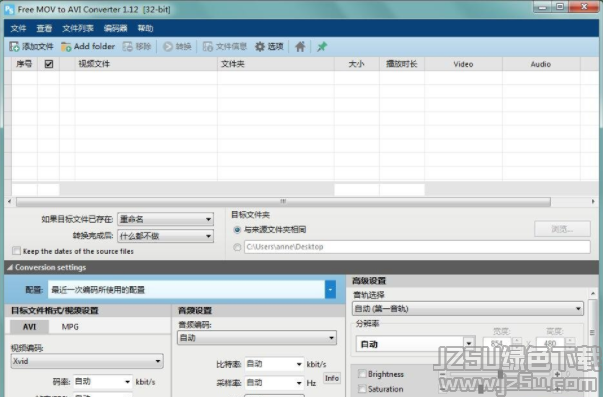Click the Add folder toolbar button
Screen dimensions: 603x397
point(88,47)
